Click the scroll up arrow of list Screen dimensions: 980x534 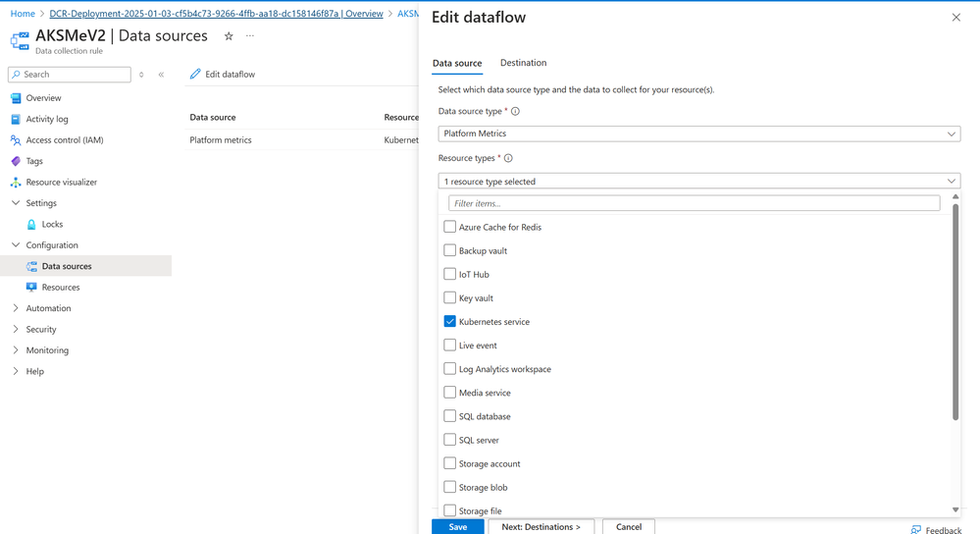(x=955, y=197)
